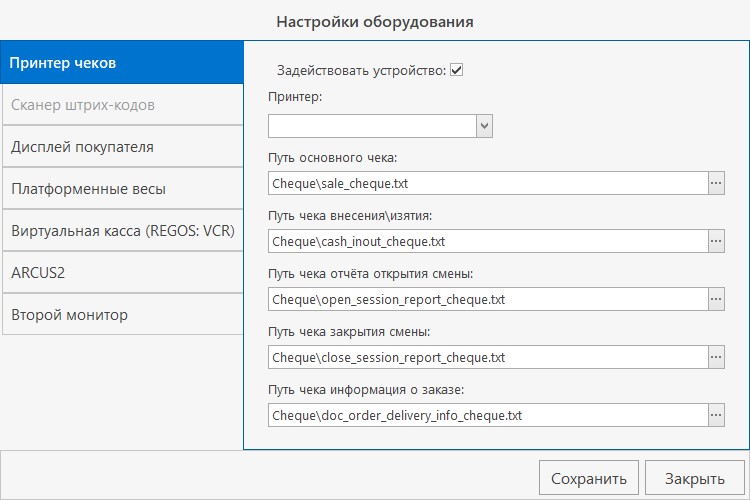Browse for order delivery info cheque file
This screenshot has width=750, height=500.
(x=716, y=415)
